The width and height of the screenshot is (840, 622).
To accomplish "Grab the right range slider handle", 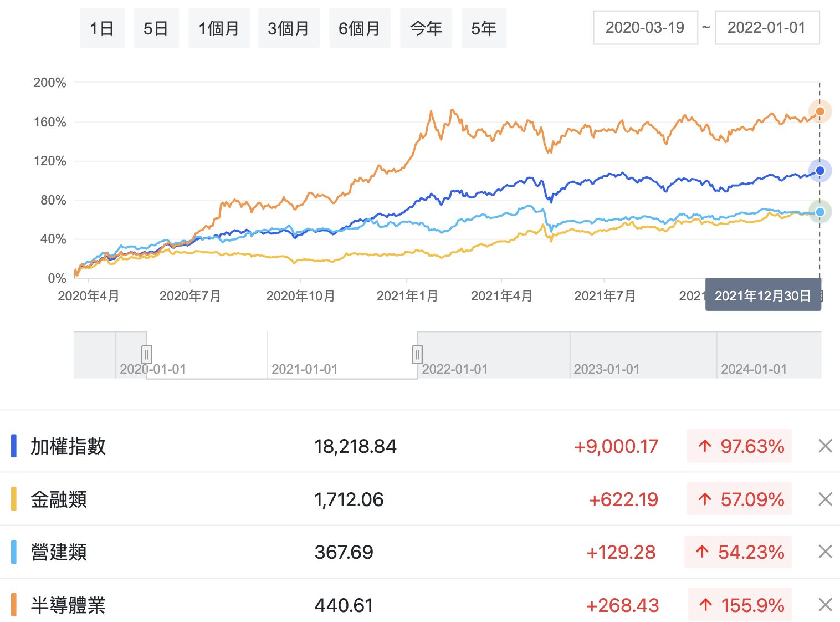I will coord(417,354).
